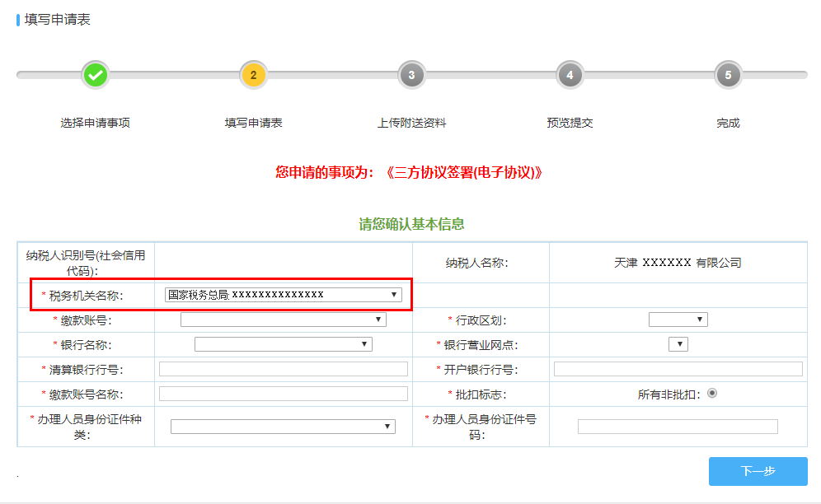Click the yellow step 2 circle icon
This screenshot has width=821, height=504.
coord(254,75)
